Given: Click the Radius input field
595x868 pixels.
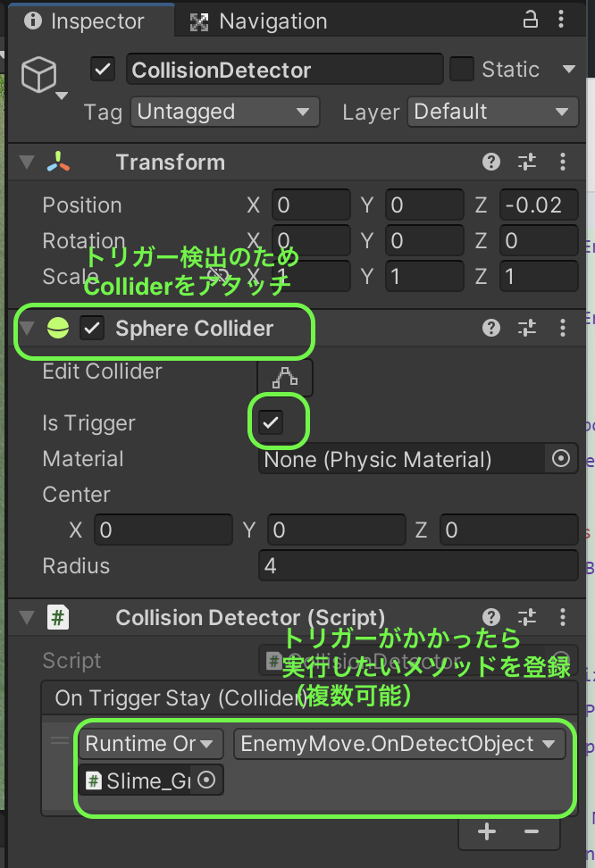Looking at the screenshot, I should tap(417, 566).
